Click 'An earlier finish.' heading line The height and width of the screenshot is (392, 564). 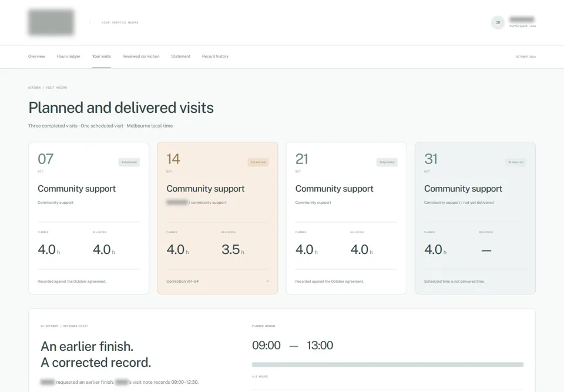pyautogui.click(x=87, y=346)
